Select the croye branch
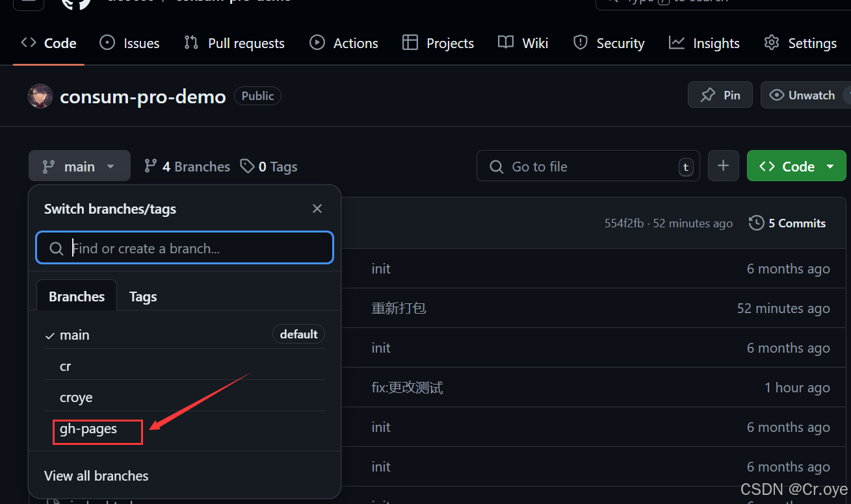This screenshot has width=851, height=504. [185, 397]
